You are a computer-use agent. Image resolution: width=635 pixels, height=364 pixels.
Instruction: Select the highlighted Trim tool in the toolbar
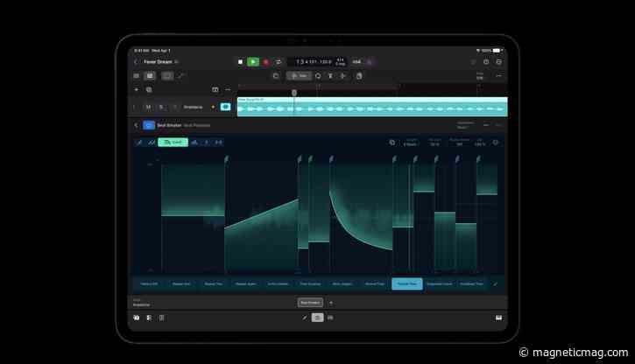tap(300, 75)
